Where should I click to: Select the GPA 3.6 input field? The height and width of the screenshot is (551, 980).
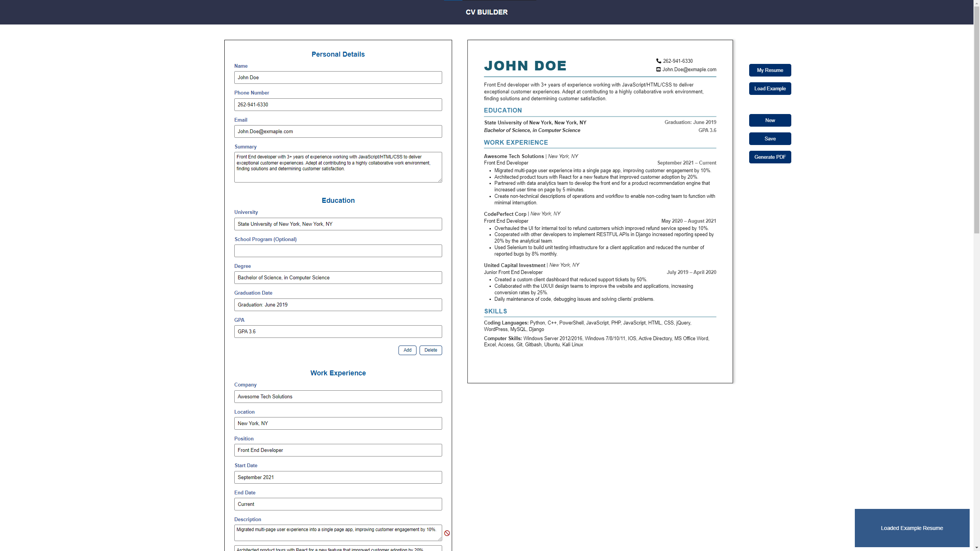pos(338,331)
